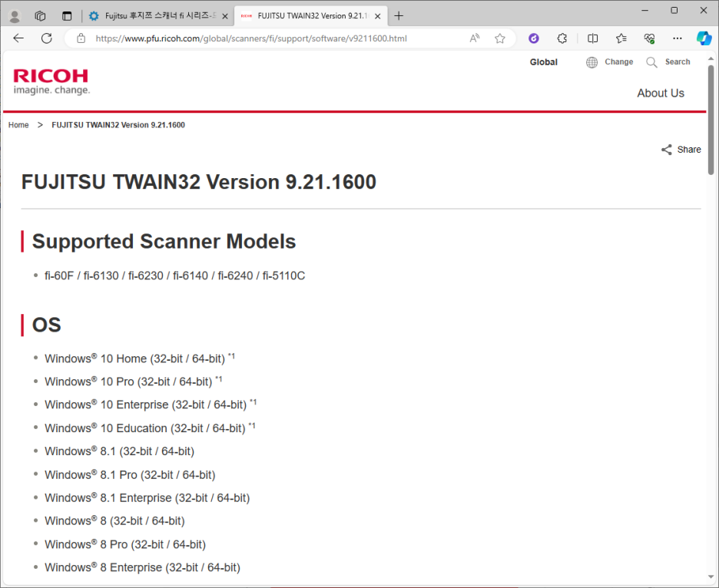Click the fi-60F / fi-6130 models line
Screen dimensions: 719x588
[x=174, y=276]
